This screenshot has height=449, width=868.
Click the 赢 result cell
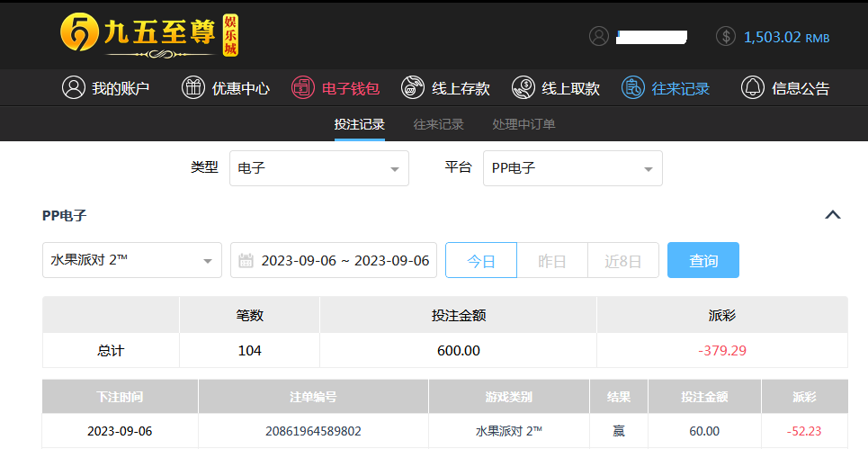(x=619, y=431)
